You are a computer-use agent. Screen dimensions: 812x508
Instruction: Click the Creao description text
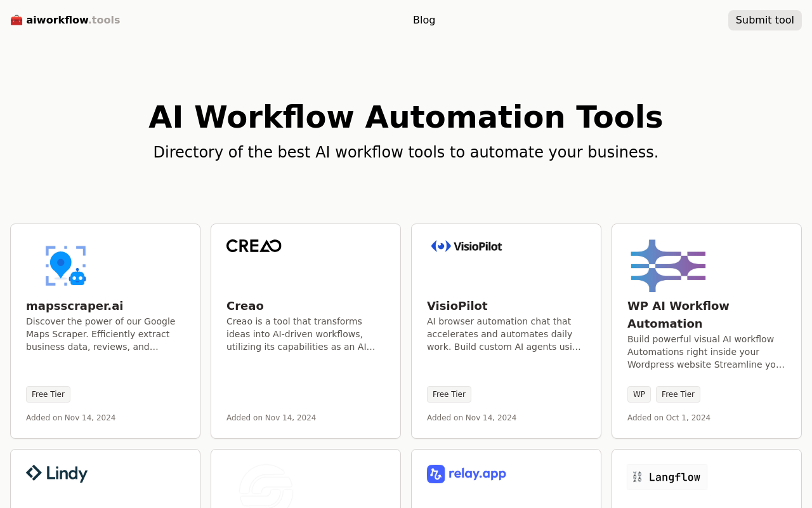[301, 334]
